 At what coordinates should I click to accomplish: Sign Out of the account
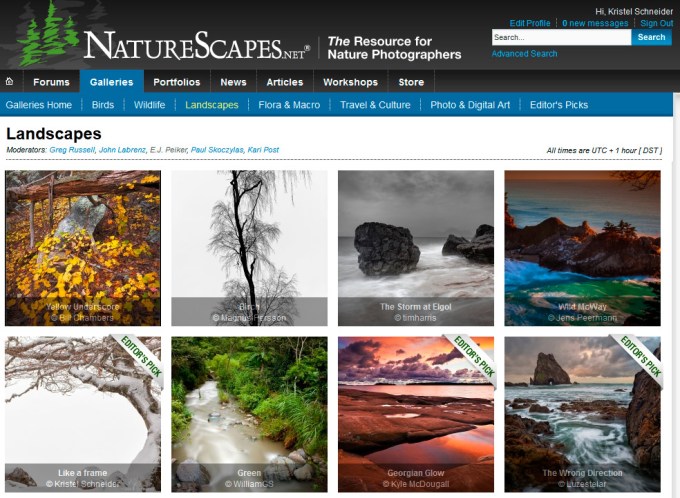pyautogui.click(x=657, y=23)
